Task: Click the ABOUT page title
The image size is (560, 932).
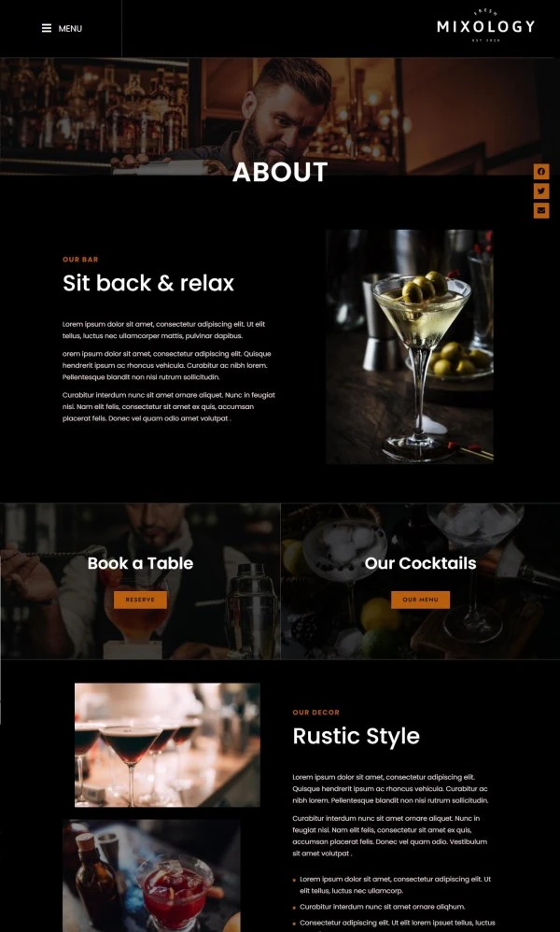Action: (280, 173)
